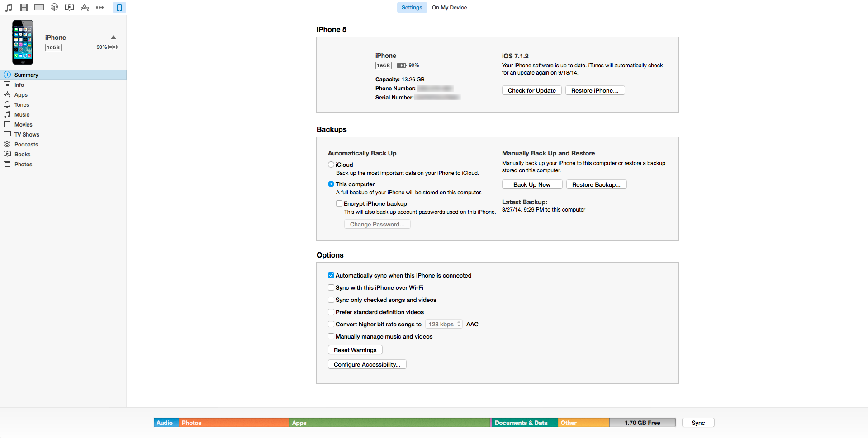Click the sidebar battery indicator icon
The image size is (868, 438).
point(113,47)
